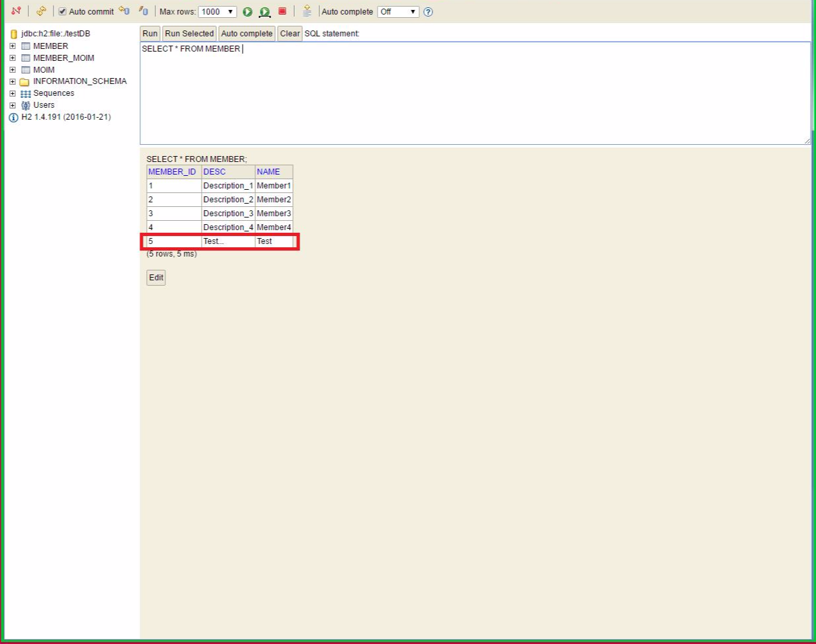The height and width of the screenshot is (644, 816).
Task: Click the Auto complete button
Action: pos(247,34)
